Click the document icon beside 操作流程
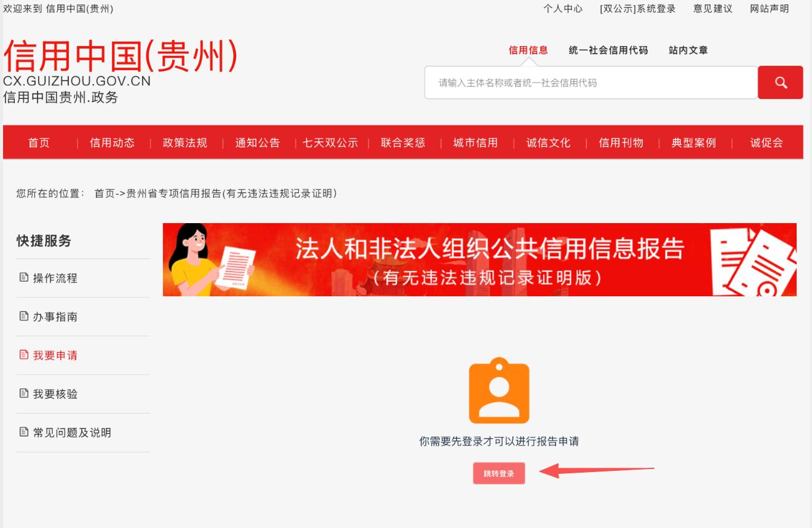The image size is (812, 528). tap(24, 278)
